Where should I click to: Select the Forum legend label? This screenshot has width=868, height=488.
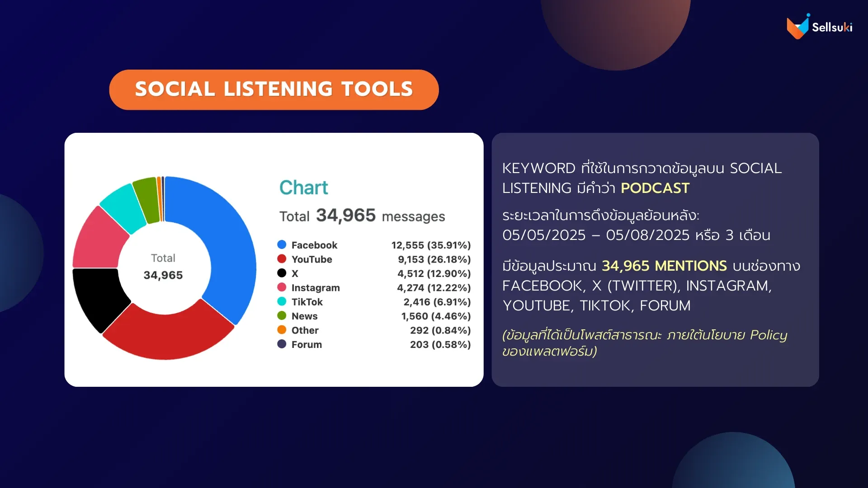pos(307,344)
